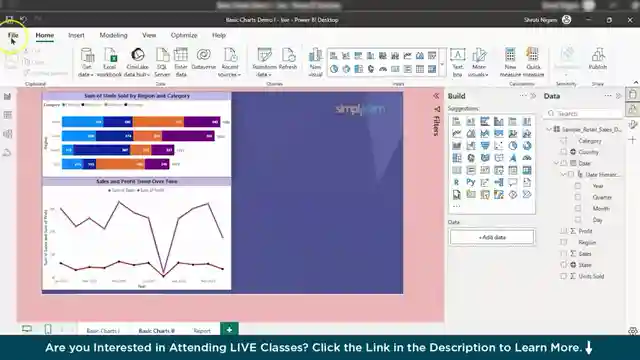
Task: Check the Country field checkbox
Action: (x=564, y=152)
